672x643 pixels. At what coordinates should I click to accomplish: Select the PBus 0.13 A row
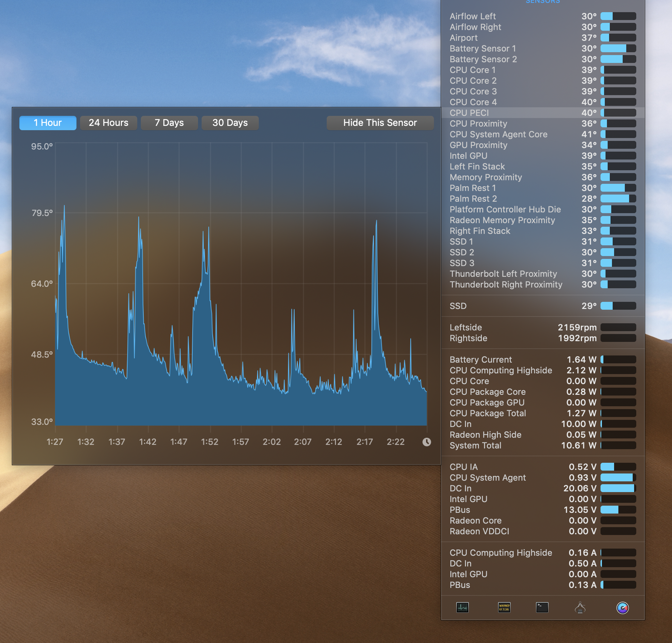pyautogui.click(x=543, y=585)
